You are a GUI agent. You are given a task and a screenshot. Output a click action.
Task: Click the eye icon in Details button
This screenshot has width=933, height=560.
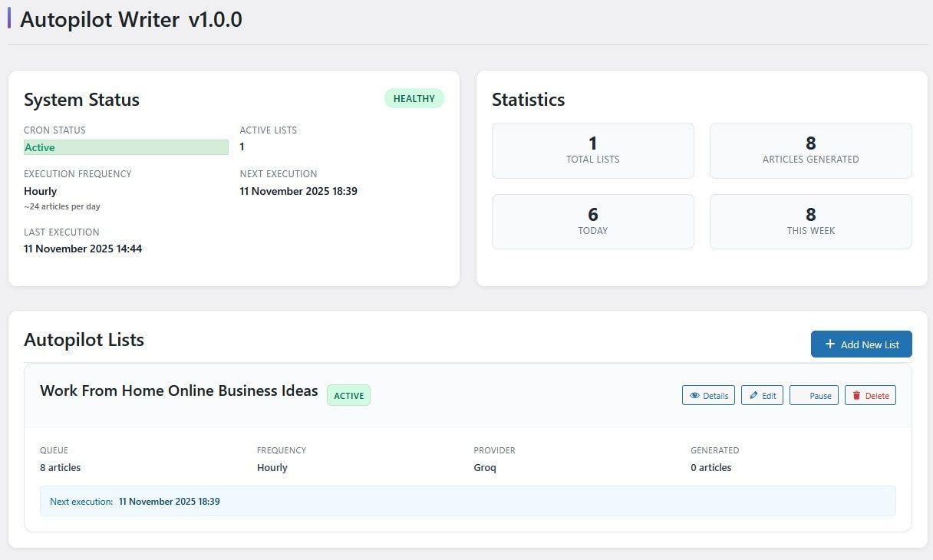point(694,396)
